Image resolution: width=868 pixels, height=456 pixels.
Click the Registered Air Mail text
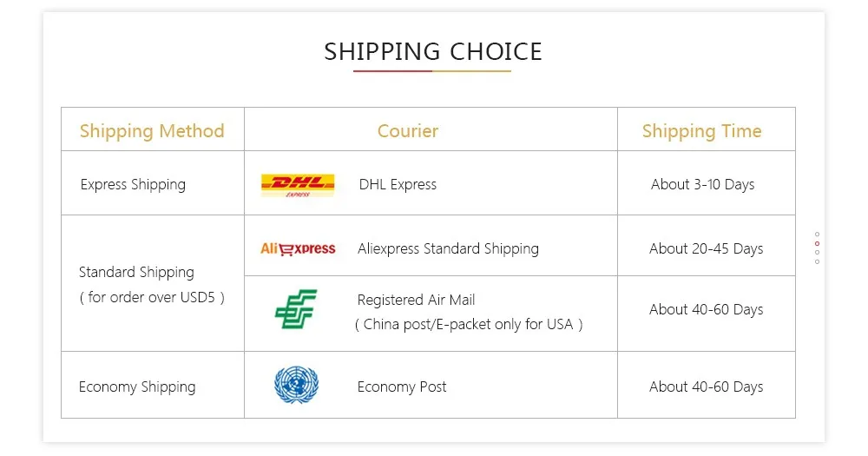[416, 300]
